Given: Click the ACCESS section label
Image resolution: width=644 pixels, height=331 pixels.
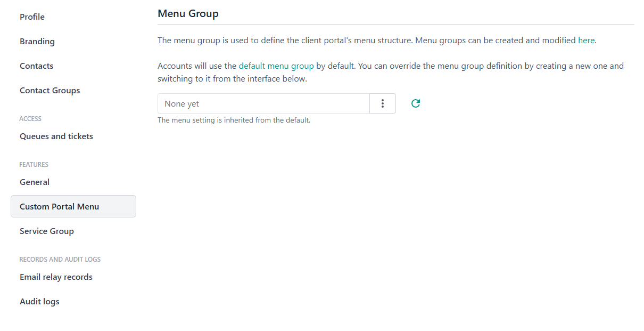Looking at the screenshot, I should [x=30, y=119].
